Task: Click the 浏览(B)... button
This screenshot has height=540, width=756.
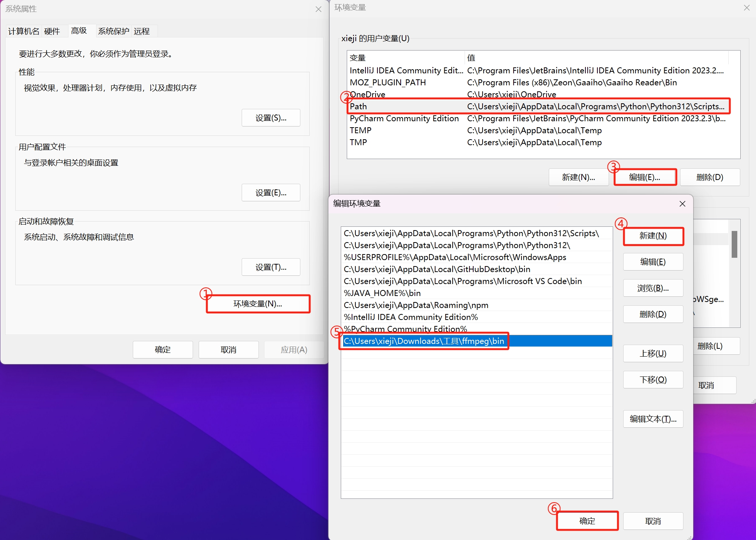Action: click(653, 288)
